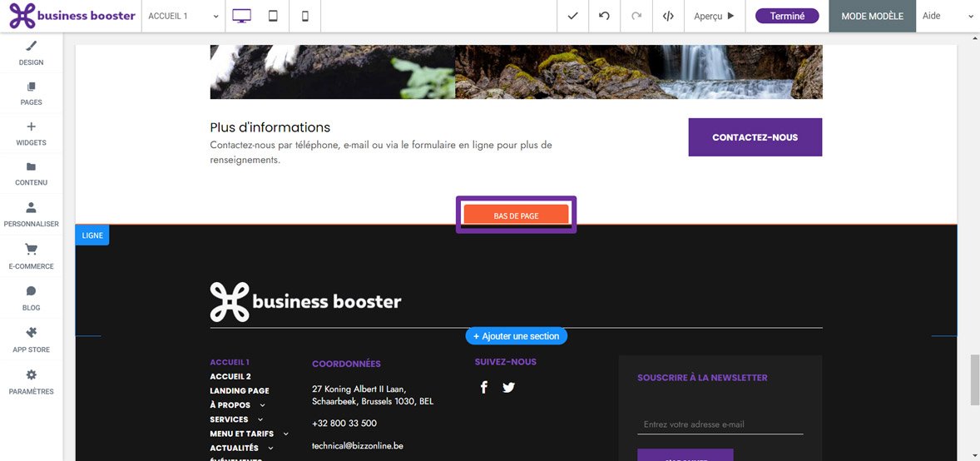This screenshot has height=461, width=980.
Task: Click the newsletter email input field
Action: [x=720, y=424]
